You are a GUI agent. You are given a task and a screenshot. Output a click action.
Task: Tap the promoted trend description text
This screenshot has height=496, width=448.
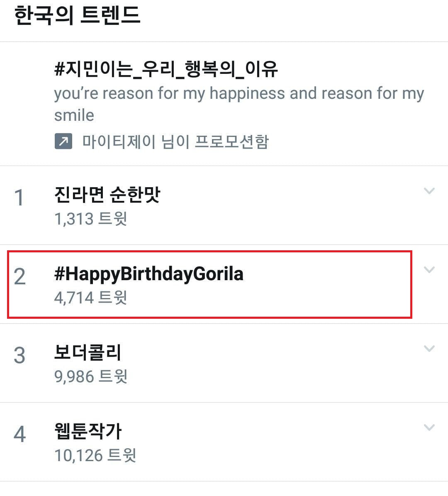click(x=239, y=104)
